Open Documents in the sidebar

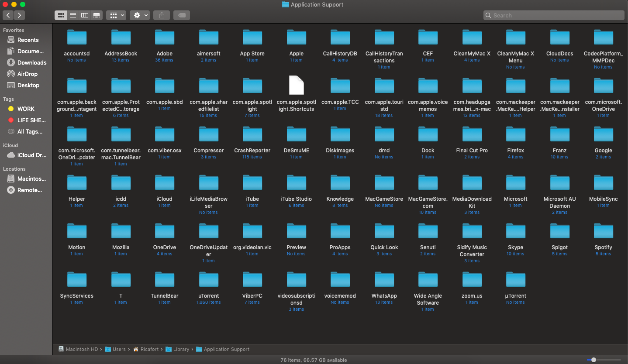coord(26,51)
